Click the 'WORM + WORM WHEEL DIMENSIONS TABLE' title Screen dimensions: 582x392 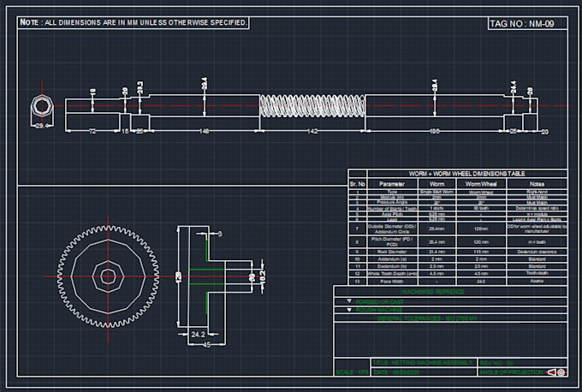point(467,174)
